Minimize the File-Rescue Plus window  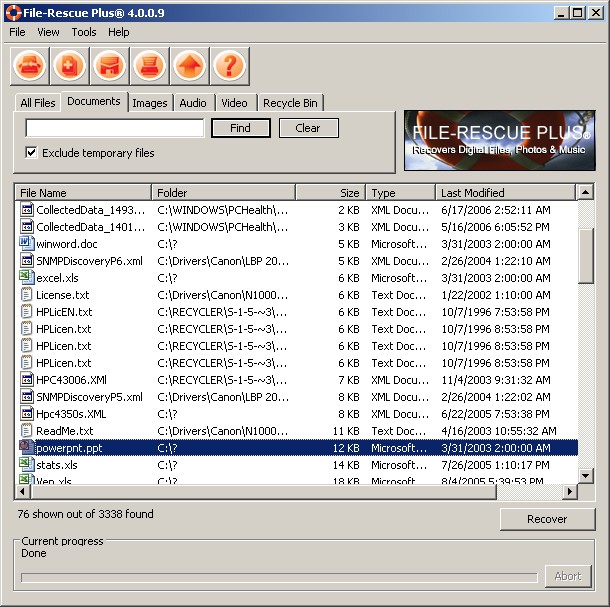(561, 13)
